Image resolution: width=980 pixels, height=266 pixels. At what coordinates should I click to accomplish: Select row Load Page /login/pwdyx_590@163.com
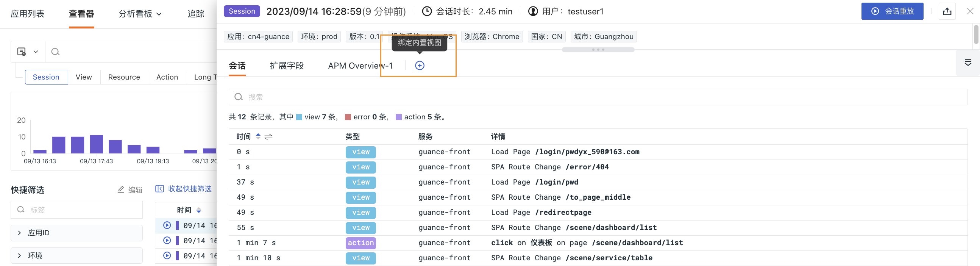click(x=598, y=152)
